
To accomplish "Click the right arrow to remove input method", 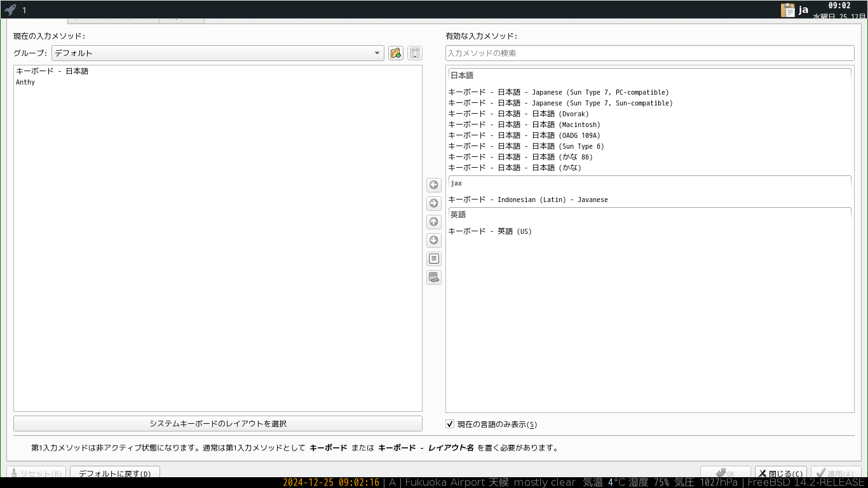I will 434,203.
